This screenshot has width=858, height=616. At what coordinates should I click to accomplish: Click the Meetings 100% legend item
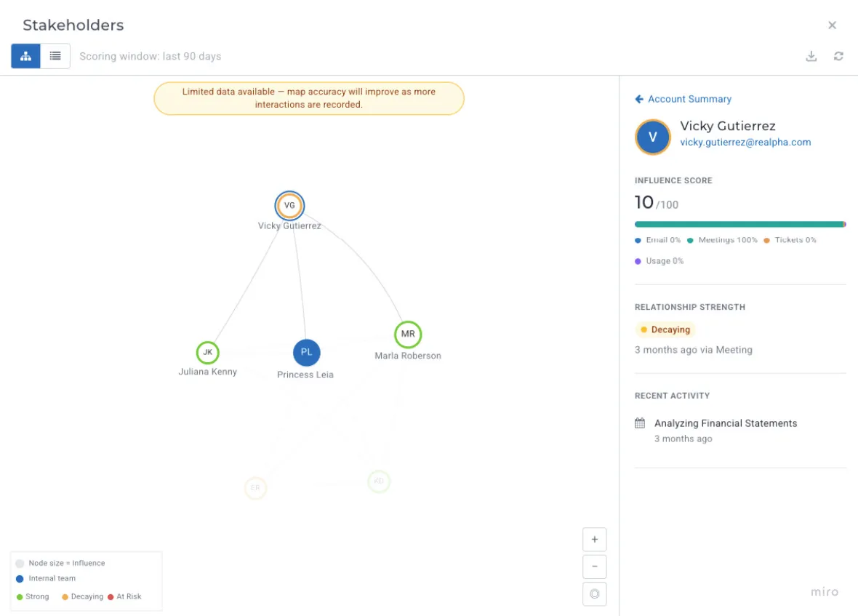pos(722,240)
